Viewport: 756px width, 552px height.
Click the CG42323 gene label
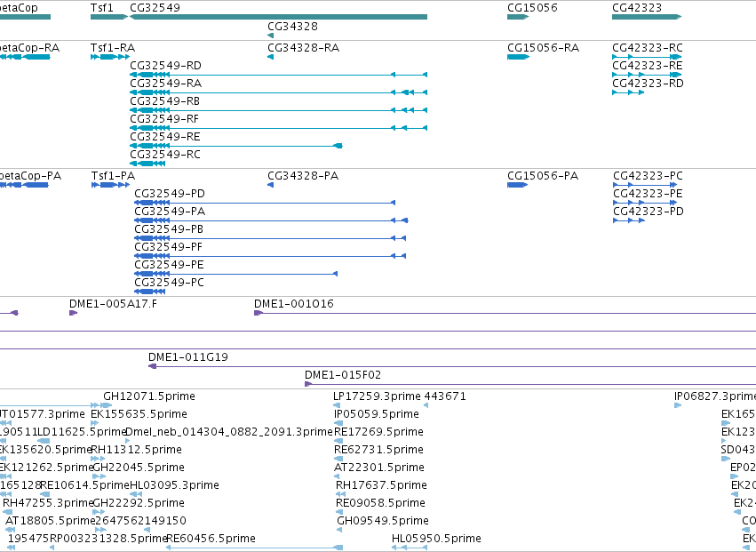pyautogui.click(x=637, y=8)
